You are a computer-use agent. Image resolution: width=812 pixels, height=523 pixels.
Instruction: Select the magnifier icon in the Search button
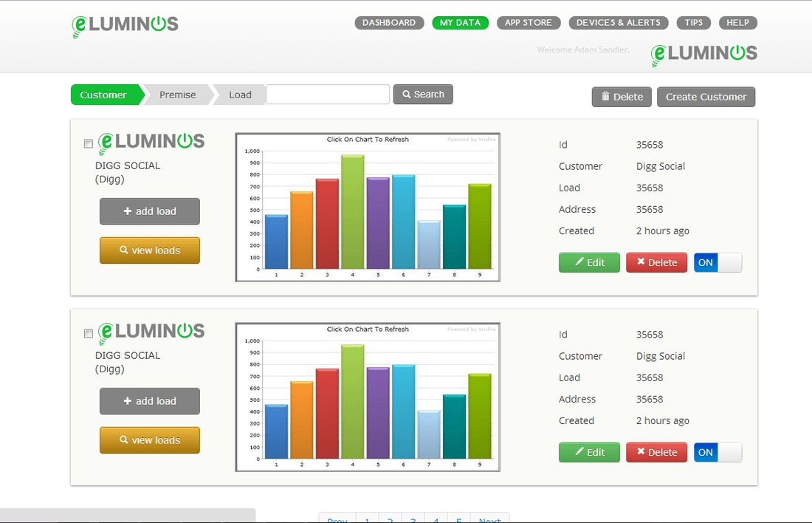coord(407,94)
